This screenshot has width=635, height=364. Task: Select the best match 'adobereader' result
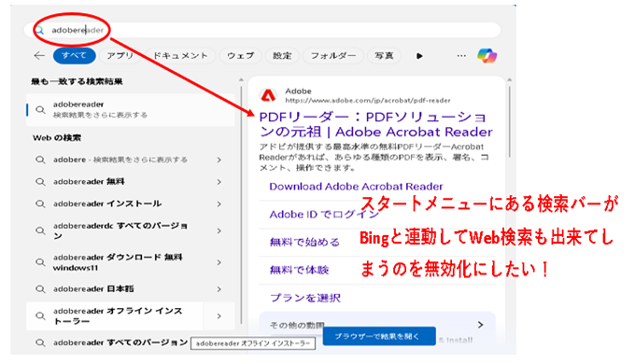pyautogui.click(x=131, y=110)
